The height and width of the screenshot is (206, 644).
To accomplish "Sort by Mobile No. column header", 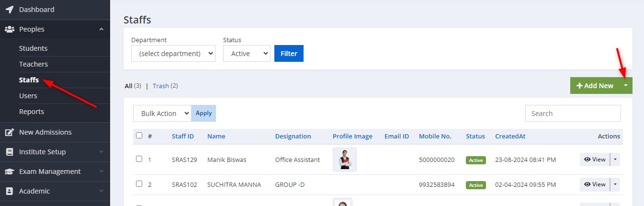I will coord(435,136).
